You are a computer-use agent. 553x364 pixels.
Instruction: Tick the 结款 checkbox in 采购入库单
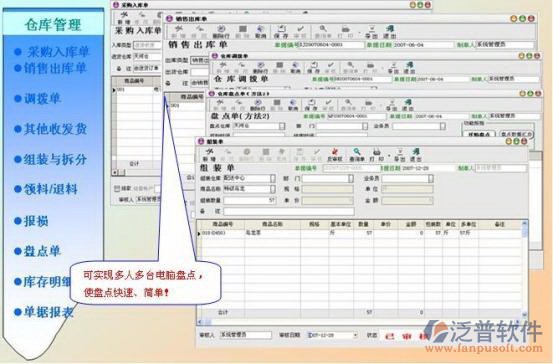pyautogui.click(x=117, y=189)
